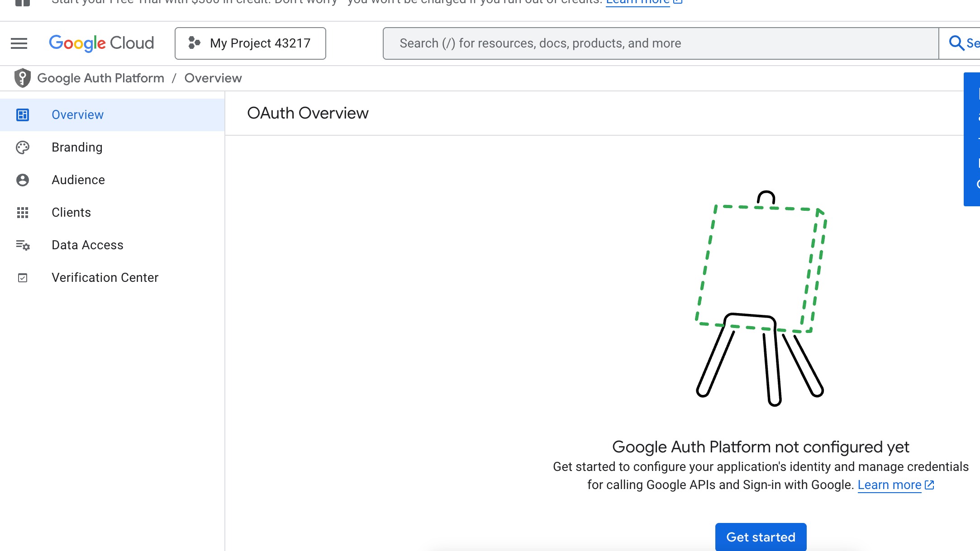Screen dimensions: 980x551
Task: Open Learn more link under description
Action: click(890, 485)
